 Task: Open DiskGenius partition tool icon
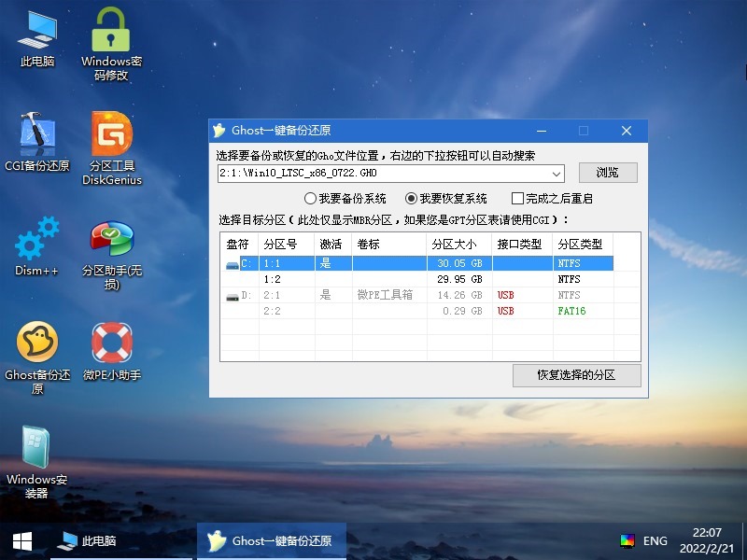tap(111, 134)
